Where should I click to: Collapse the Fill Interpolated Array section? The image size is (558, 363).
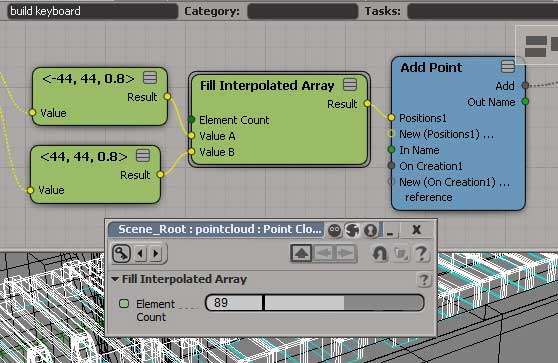click(115, 279)
